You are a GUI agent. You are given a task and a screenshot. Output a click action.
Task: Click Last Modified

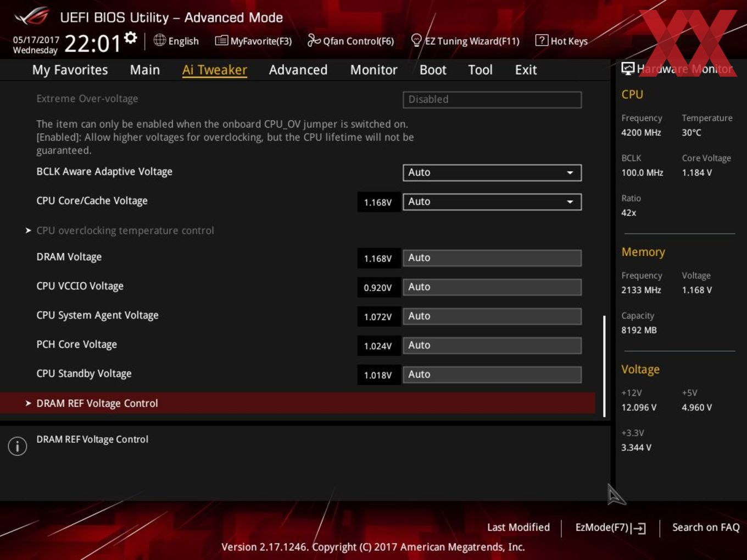(519, 527)
